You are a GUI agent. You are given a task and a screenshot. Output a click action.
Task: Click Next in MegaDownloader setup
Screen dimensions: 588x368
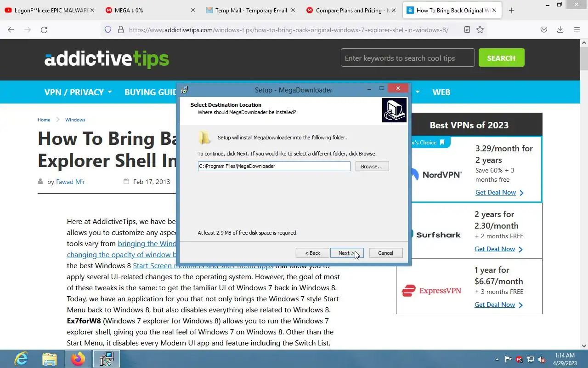[x=347, y=253]
